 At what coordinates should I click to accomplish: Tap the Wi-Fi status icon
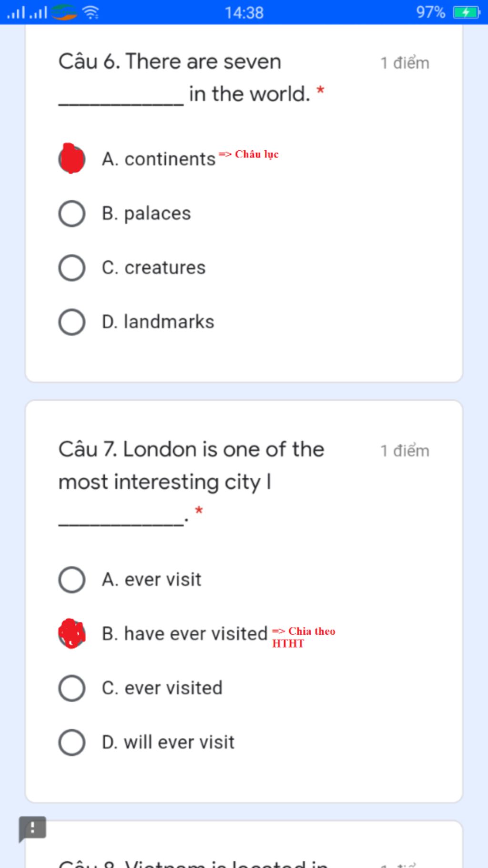tap(91, 12)
